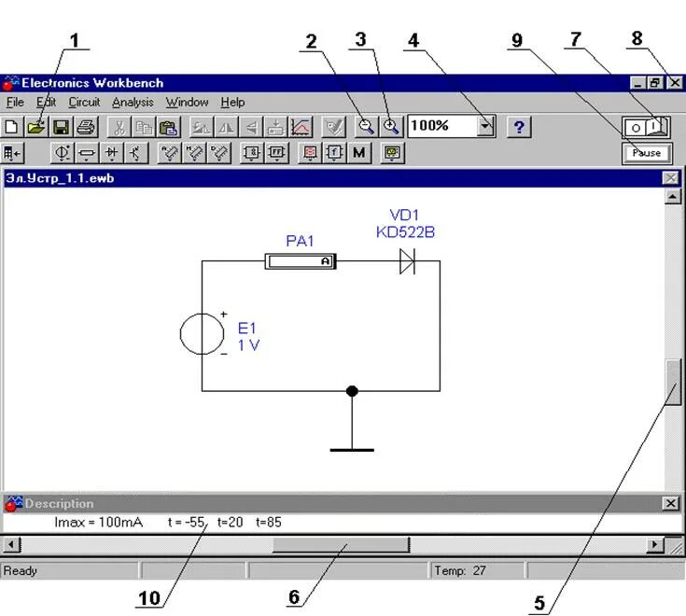This screenshot has width=686, height=616.
Task: Click the Cut scissors icon
Action: click(119, 127)
